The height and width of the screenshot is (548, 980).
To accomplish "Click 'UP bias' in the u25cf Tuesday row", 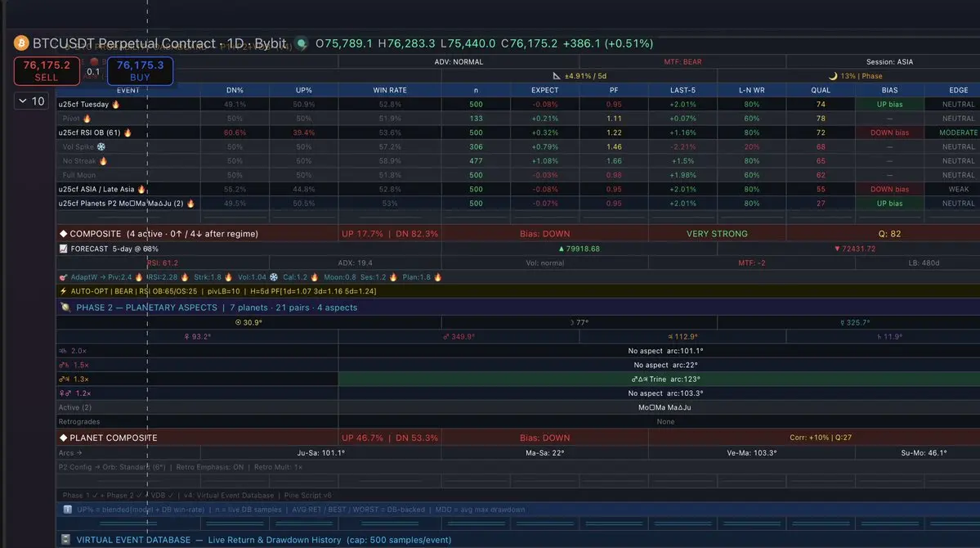I will click(889, 105).
